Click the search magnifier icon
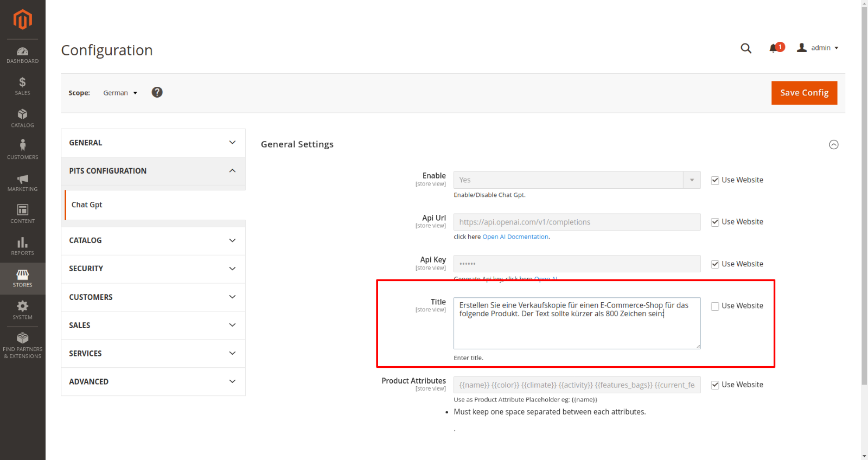The width and height of the screenshot is (868, 460). (746, 48)
